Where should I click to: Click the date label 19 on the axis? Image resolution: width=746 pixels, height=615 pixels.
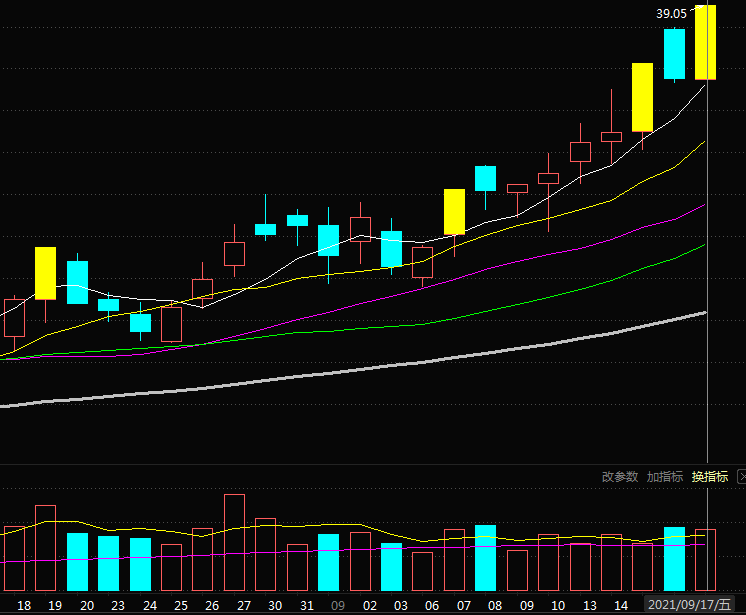pyautogui.click(x=55, y=605)
